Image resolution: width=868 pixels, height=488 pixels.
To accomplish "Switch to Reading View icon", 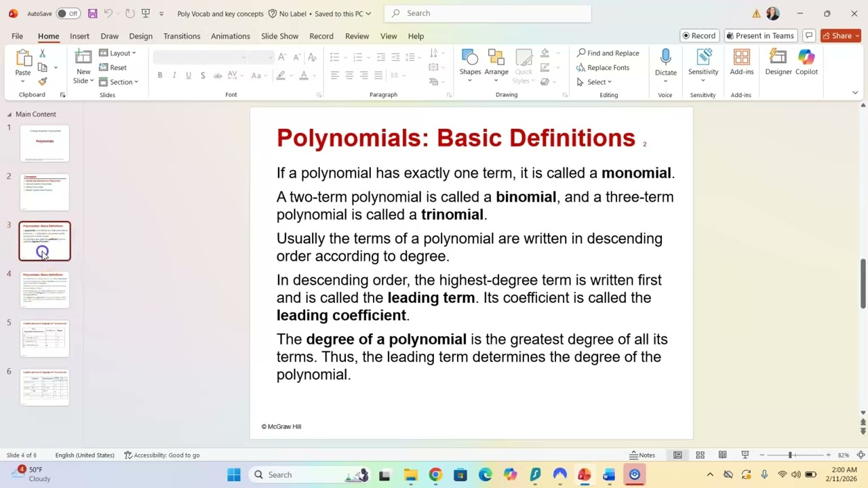I will point(723,455).
